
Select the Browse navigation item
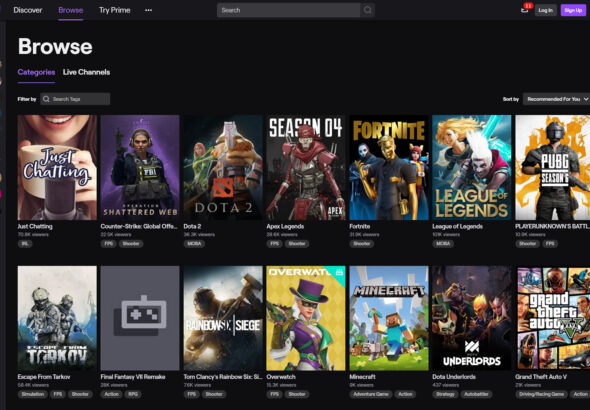point(71,10)
